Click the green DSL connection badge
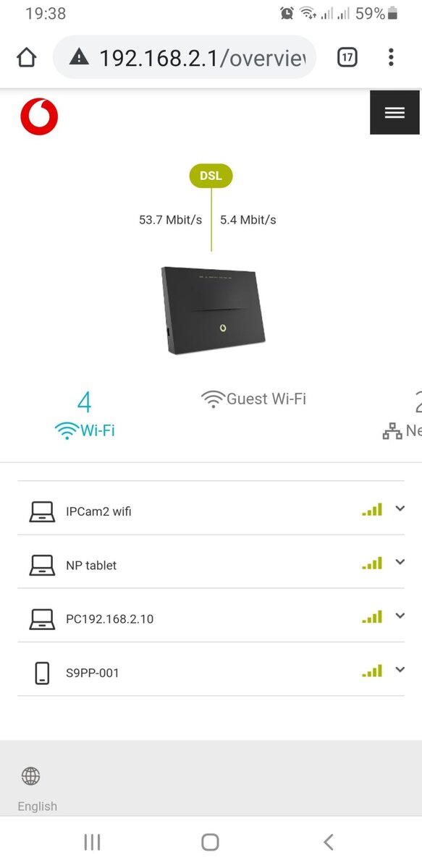Viewport: 422px width, 868px height. coord(211,176)
